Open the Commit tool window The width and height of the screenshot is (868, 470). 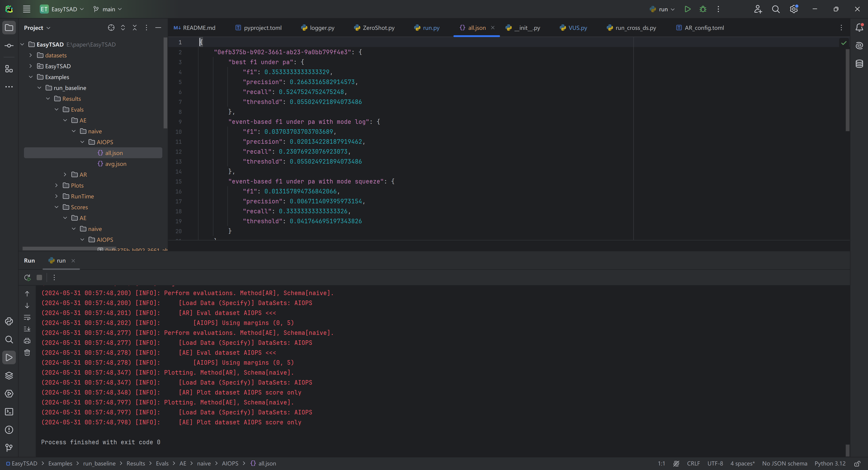[x=9, y=45]
